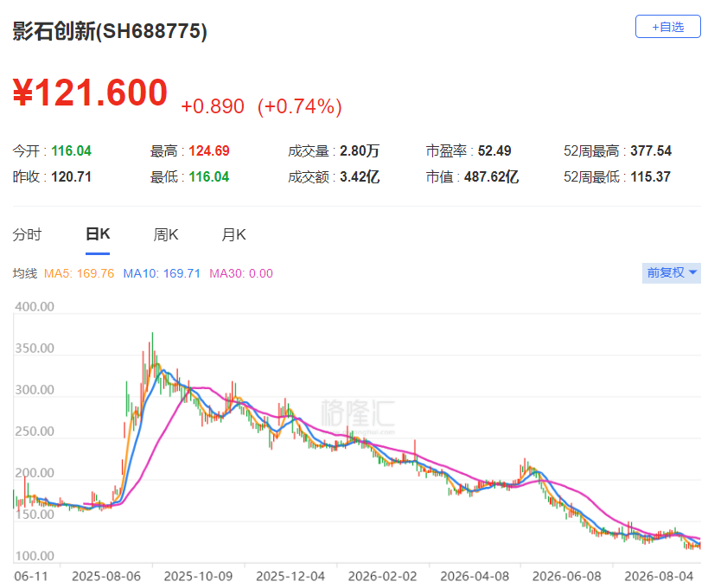Click the y-axis label 250.00
The width and height of the screenshot is (708, 588).
[x=35, y=431]
